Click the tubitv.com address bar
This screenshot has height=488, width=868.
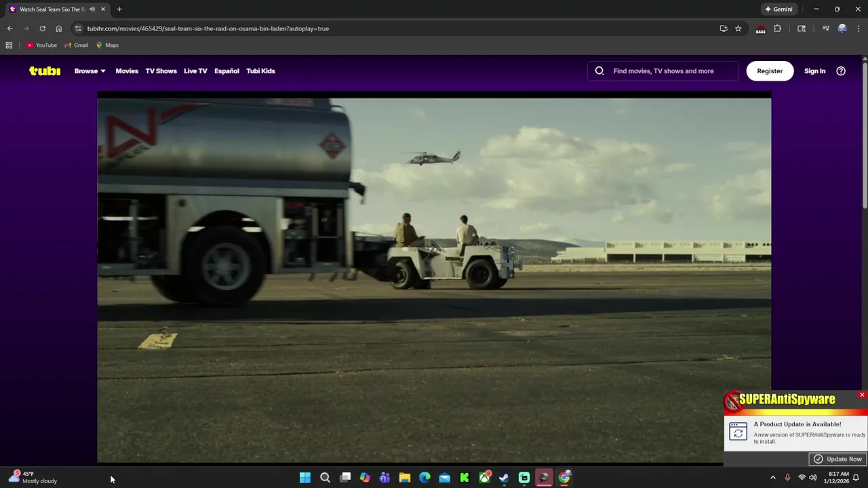(393, 28)
